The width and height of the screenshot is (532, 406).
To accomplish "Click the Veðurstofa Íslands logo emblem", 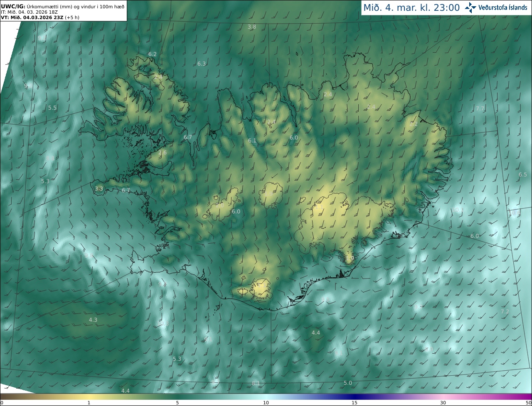I will [471, 7].
